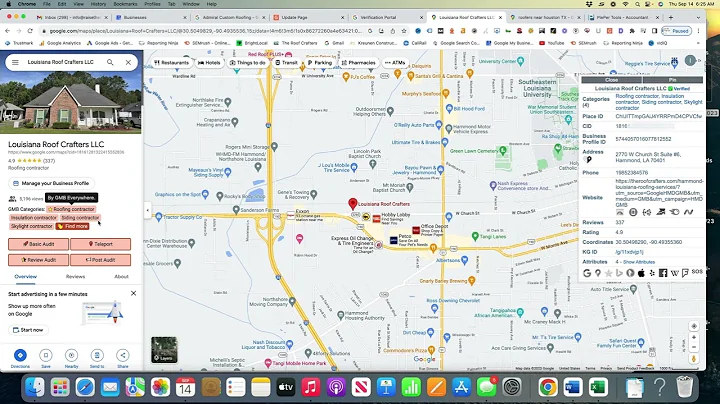
Task: Click the Bing icon in popup footer
Action: point(619,273)
